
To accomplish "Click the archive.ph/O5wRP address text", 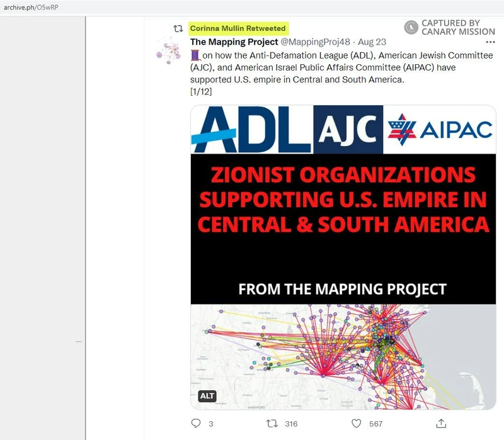I will click(x=31, y=8).
